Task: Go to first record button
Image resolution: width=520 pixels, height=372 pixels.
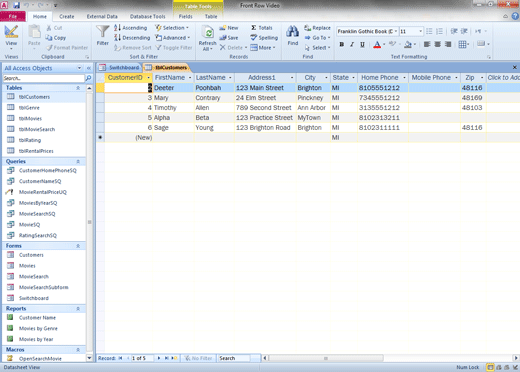Action: (120, 358)
